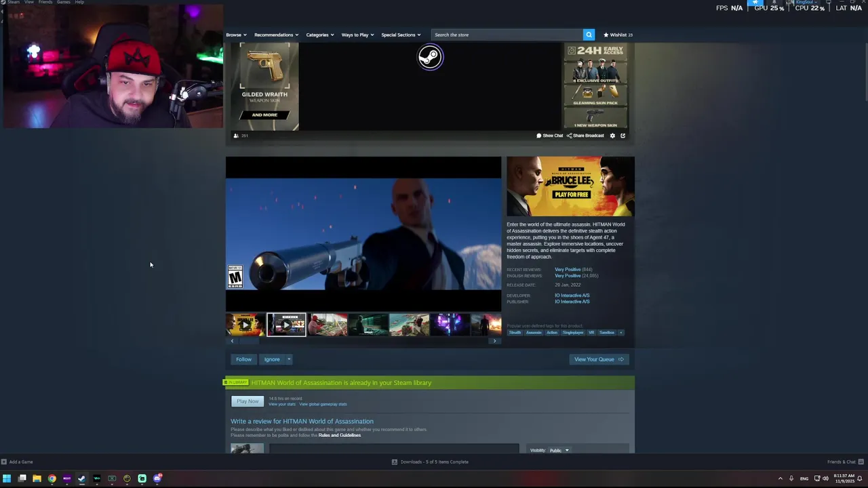Click the IO Interactive A/S developer link
The width and height of the screenshot is (868, 488).
(572, 296)
